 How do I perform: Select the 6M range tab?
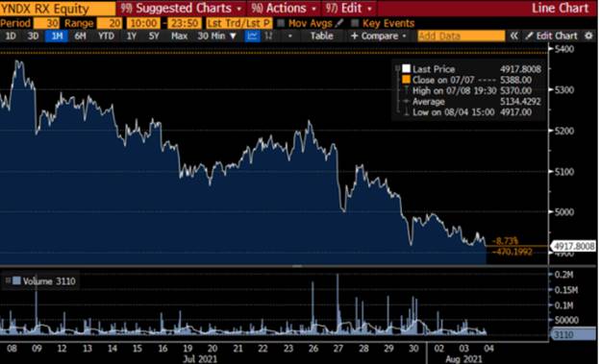(x=81, y=36)
